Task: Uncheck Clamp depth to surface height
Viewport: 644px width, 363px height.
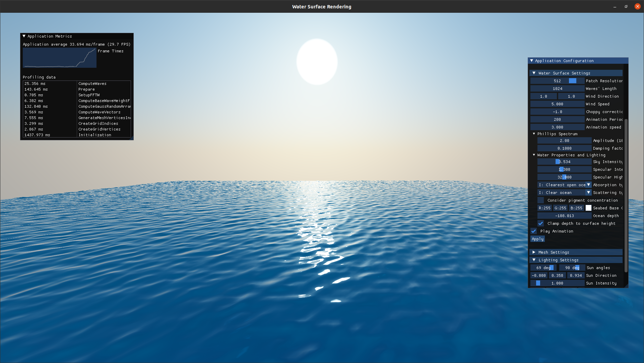Action: coord(541,223)
